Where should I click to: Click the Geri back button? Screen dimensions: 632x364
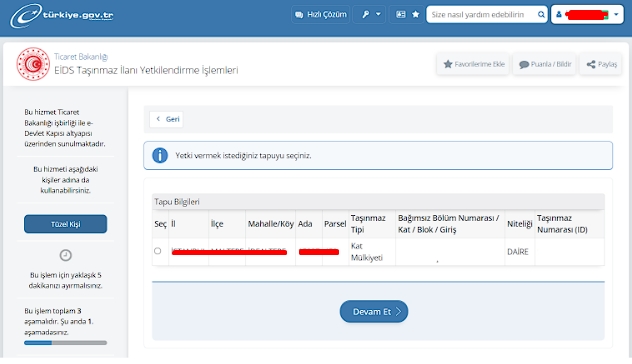(x=166, y=119)
